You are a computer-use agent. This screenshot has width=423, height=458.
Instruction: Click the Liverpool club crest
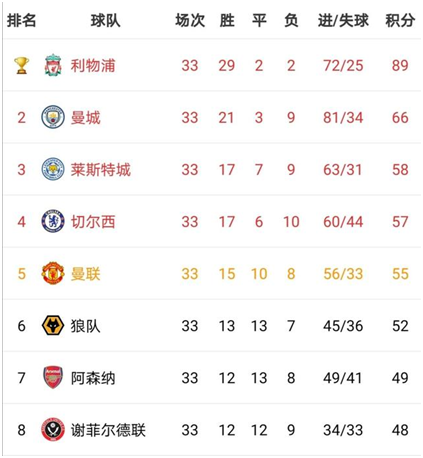[x=53, y=65]
